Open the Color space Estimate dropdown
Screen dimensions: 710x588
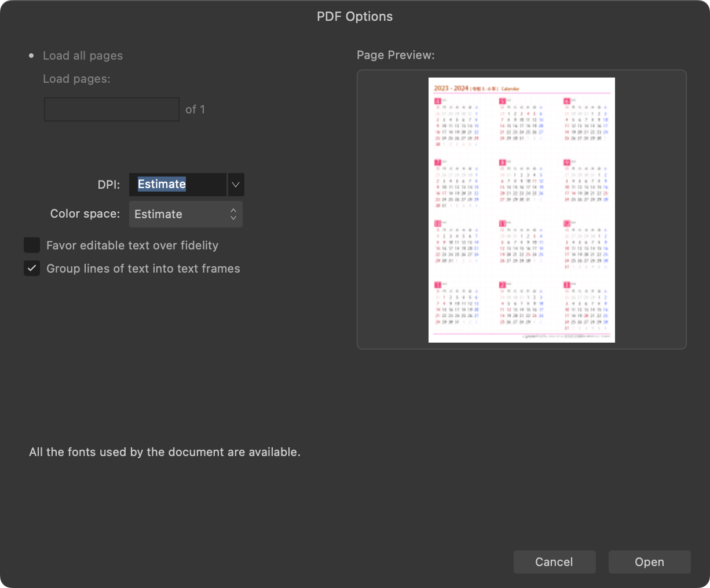click(186, 214)
